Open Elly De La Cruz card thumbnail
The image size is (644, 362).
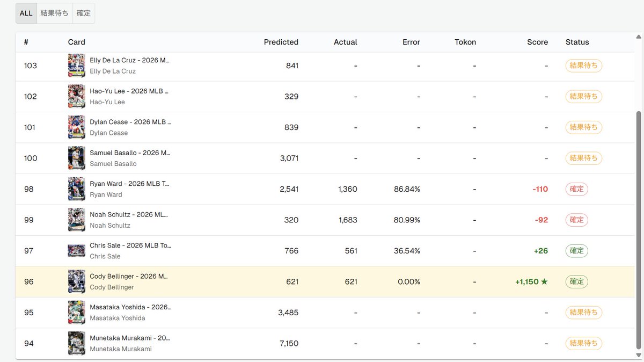(77, 66)
